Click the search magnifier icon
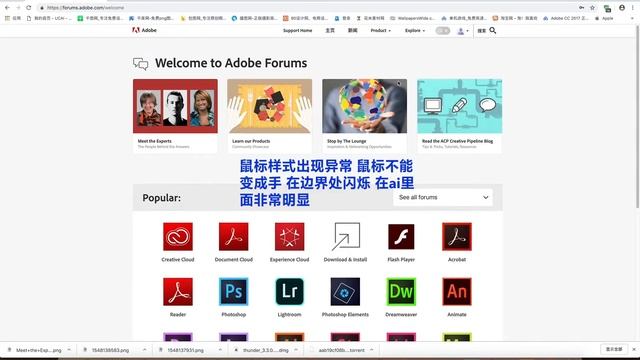This screenshot has height=360, width=640. pyautogui.click(x=493, y=31)
